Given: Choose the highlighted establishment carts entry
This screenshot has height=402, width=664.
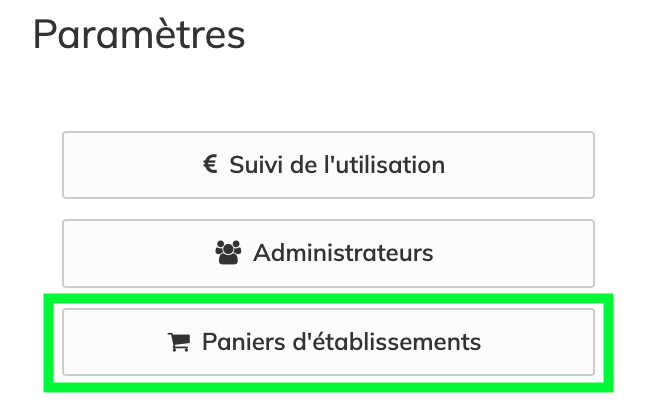Looking at the screenshot, I should pos(328,342).
